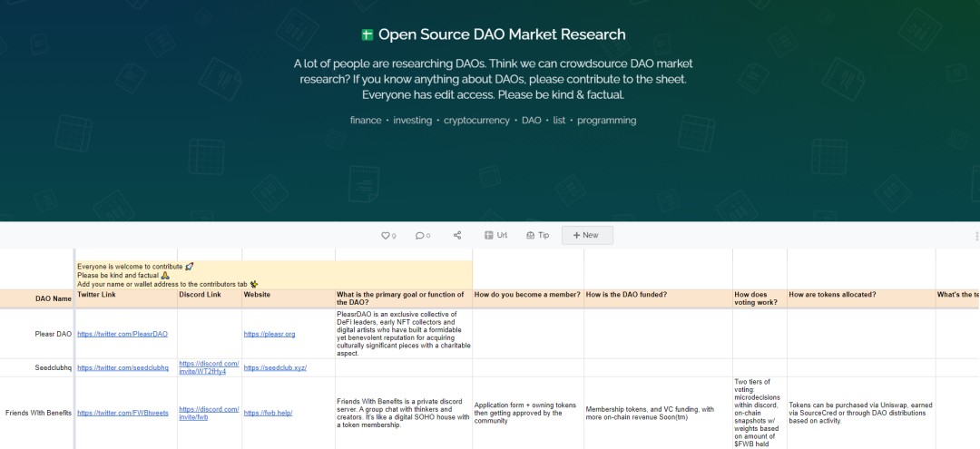Open the twitter.com/PleasrDAO link
Screen dimensions: 980x449
[x=122, y=334]
